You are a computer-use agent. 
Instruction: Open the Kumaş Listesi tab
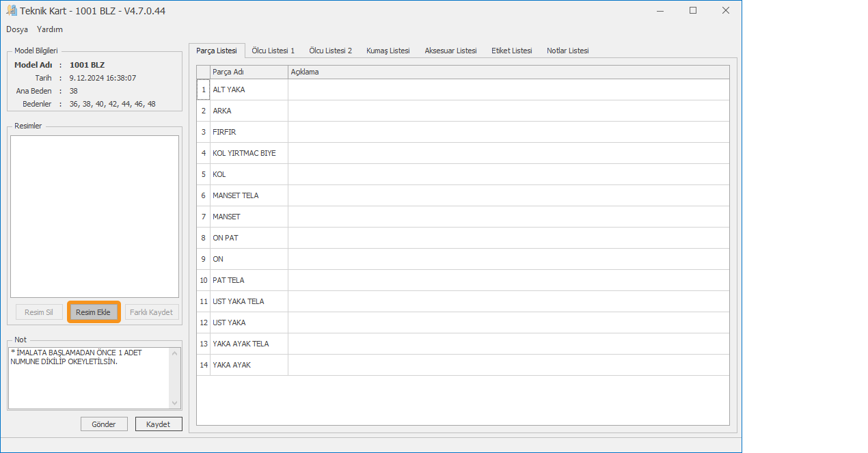click(x=388, y=51)
